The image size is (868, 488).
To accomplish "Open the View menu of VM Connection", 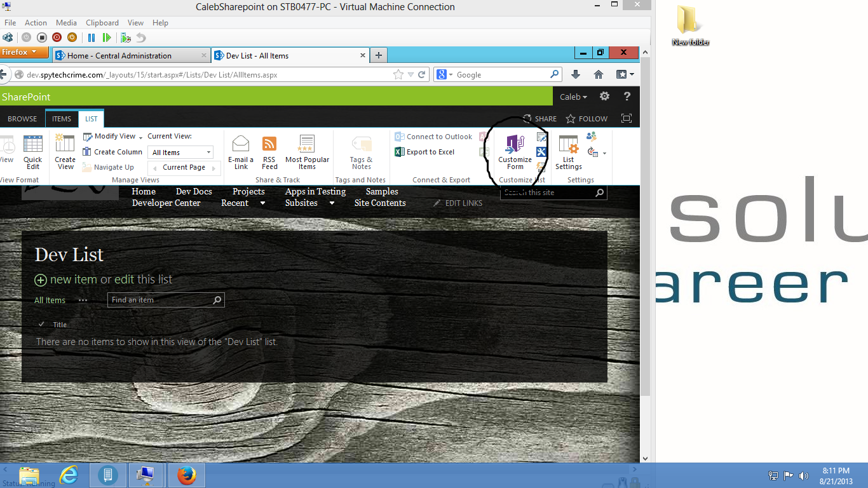I will click(x=135, y=23).
